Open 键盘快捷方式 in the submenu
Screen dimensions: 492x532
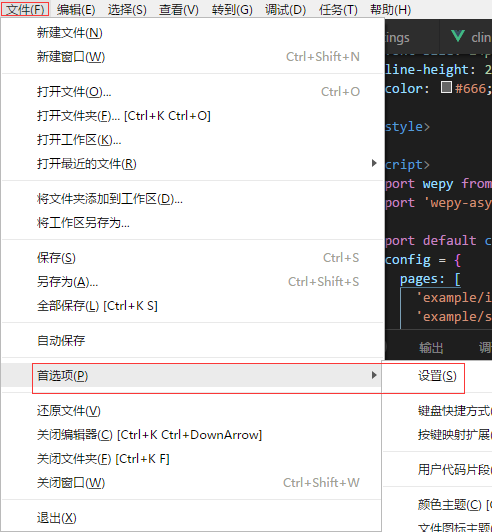(x=455, y=411)
